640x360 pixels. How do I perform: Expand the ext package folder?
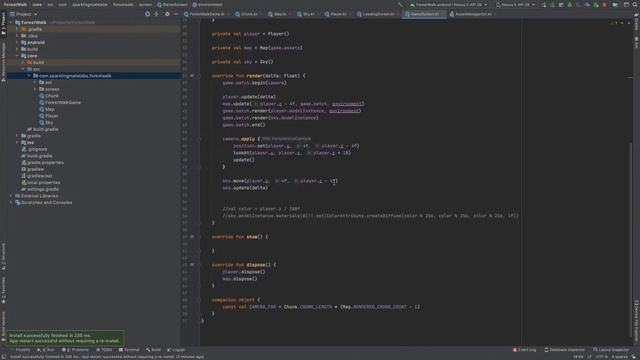tap(35, 82)
